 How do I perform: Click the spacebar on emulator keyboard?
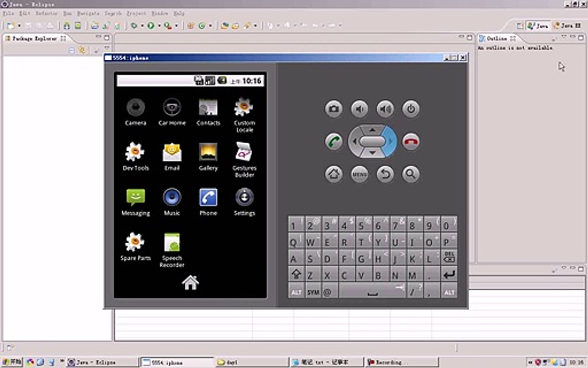coord(372,291)
